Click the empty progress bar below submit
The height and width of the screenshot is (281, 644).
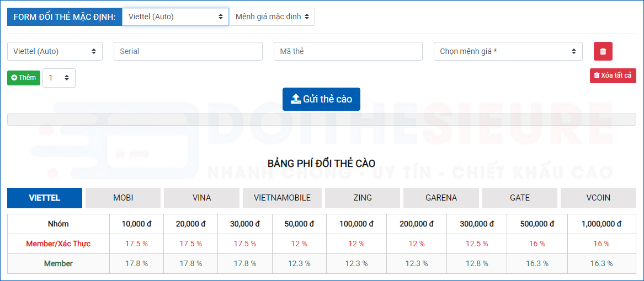(321, 120)
